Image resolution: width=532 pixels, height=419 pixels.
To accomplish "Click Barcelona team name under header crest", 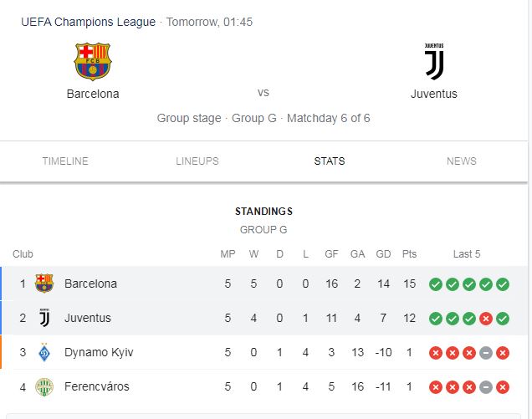I will pyautogui.click(x=93, y=94).
